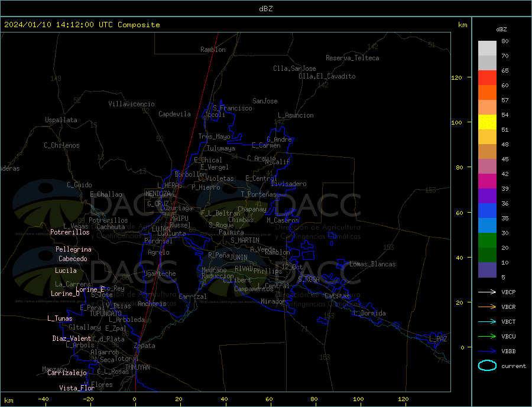Click the Carrizalejo map label
532x407 pixels.
67,373
